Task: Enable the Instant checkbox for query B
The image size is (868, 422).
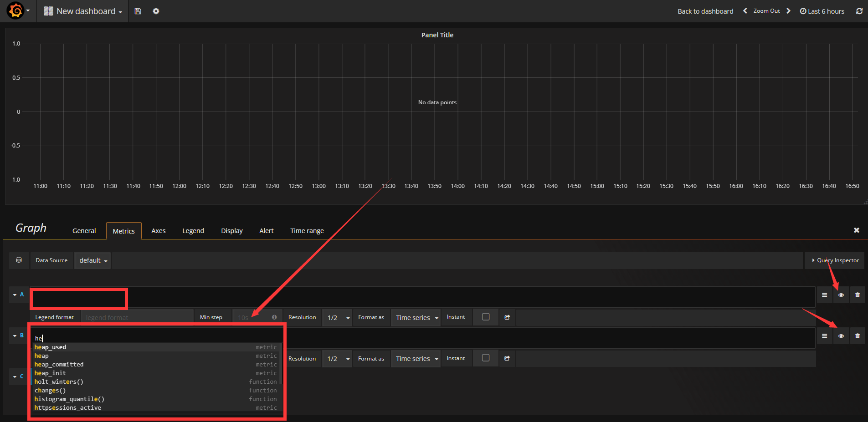Action: (486, 358)
